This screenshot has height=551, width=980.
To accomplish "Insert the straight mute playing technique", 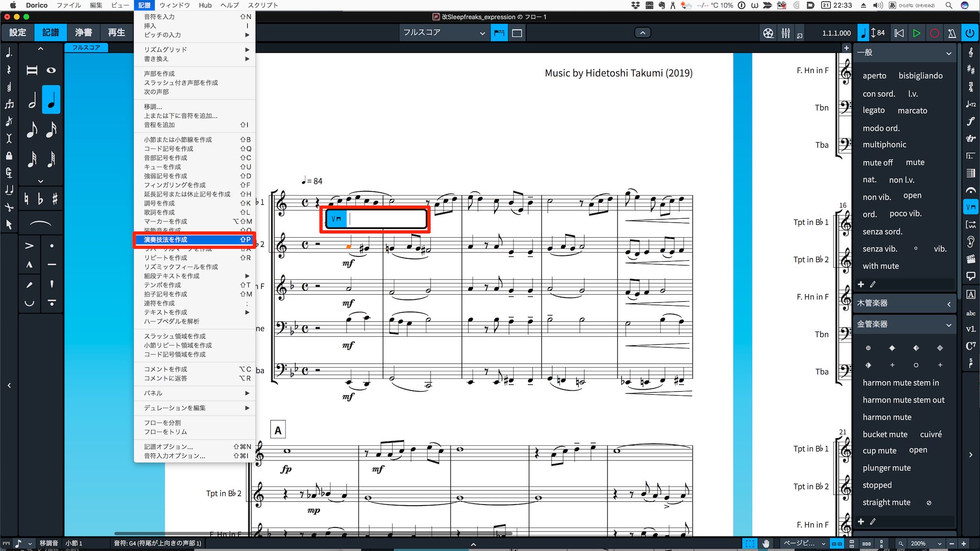I will [886, 502].
